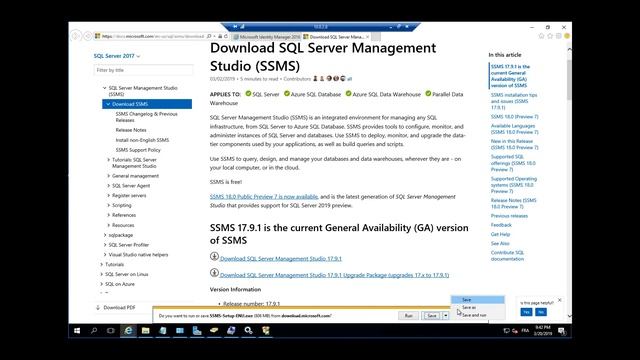Open a new blank browser tab
Viewport: 640px width, 360px height.
pos(376,37)
